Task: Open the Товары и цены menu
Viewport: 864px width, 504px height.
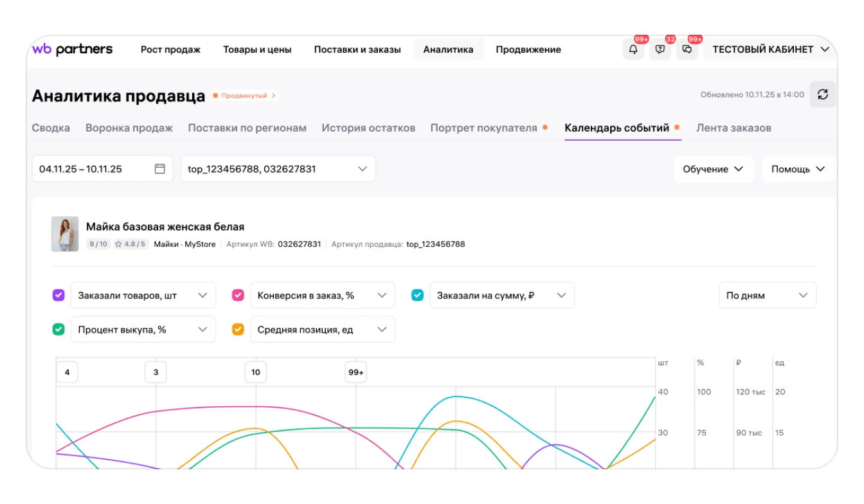Action: (x=257, y=50)
